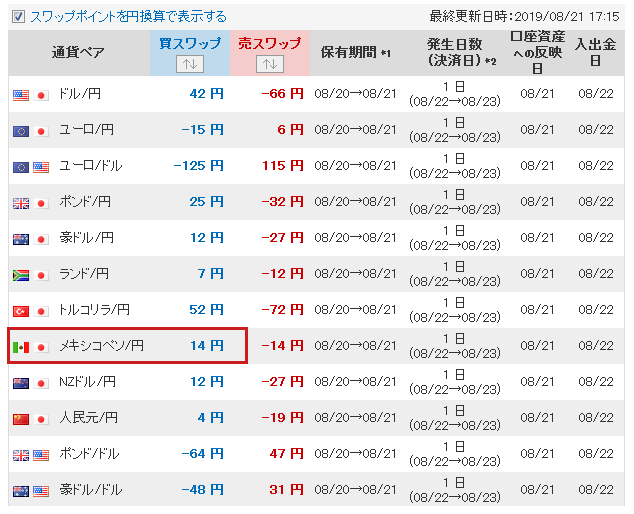Click the Mexican flag in メキシコペソ/円 row
634x514 pixels.
(21, 347)
